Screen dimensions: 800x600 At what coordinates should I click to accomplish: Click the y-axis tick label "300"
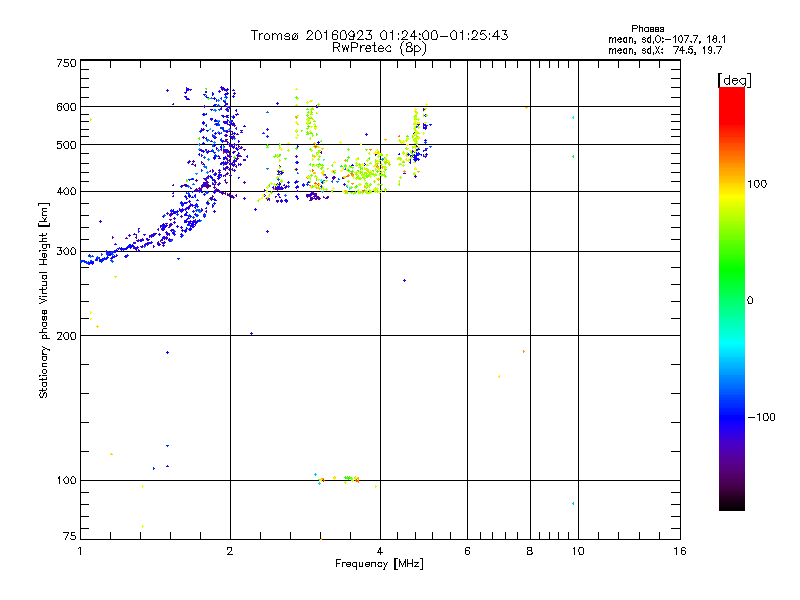[67, 252]
